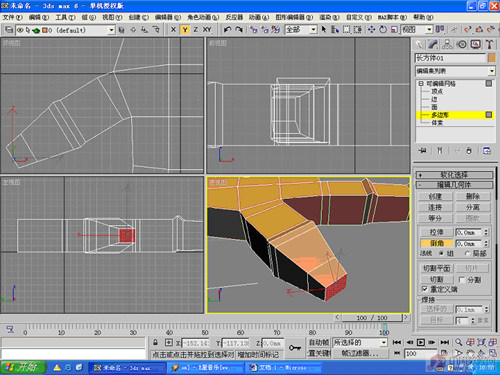This screenshot has height=375, width=500.
Task: Toggle the highlighted Y axis constraint button
Action: coord(185,30)
